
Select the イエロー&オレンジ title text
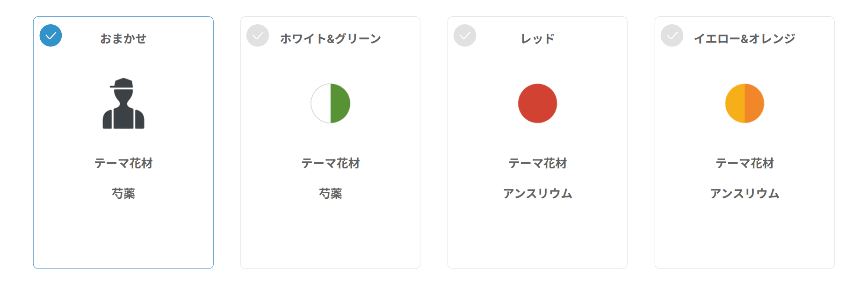[745, 38]
